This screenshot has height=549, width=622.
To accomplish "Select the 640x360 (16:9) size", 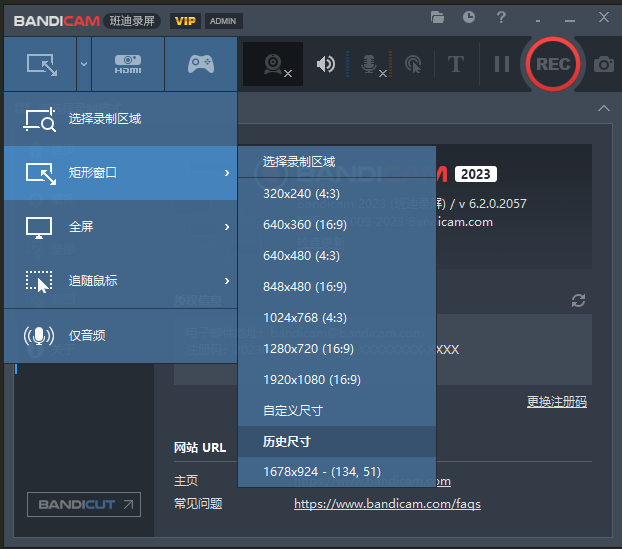I will click(337, 225).
